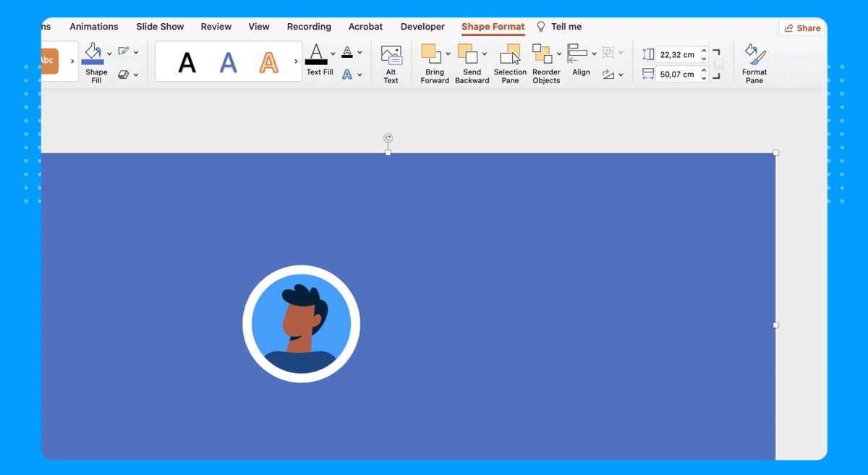Screen dimensions: 868x475
Task: Switch to the Slide Show tab
Action: 160,27
